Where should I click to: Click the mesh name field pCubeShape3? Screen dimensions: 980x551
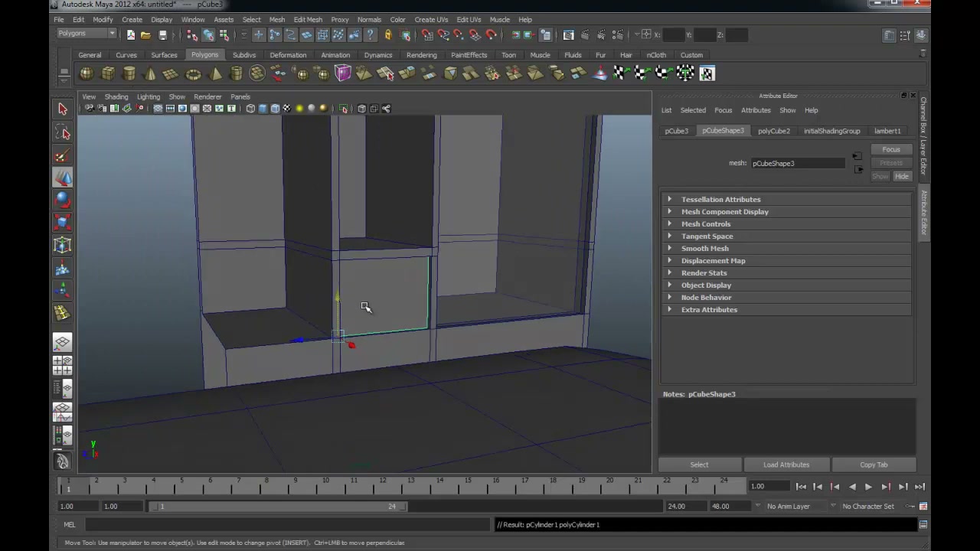(796, 163)
